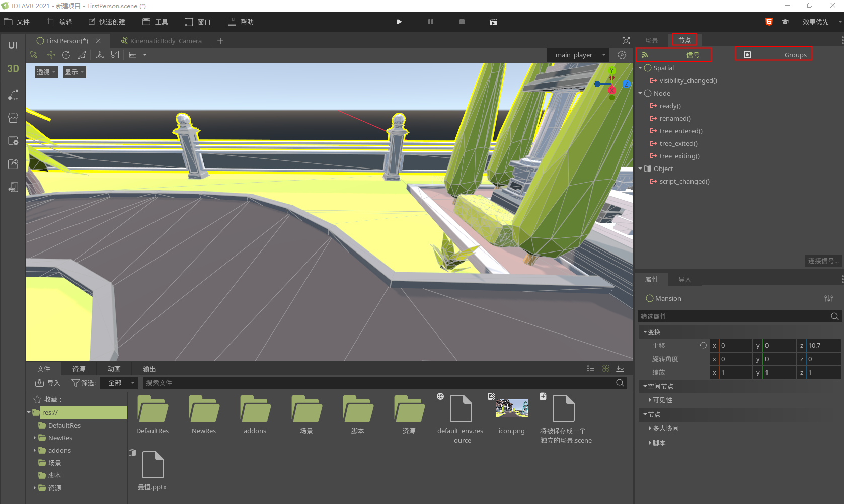Open the 工具 menu
844x504 pixels.
click(x=155, y=22)
